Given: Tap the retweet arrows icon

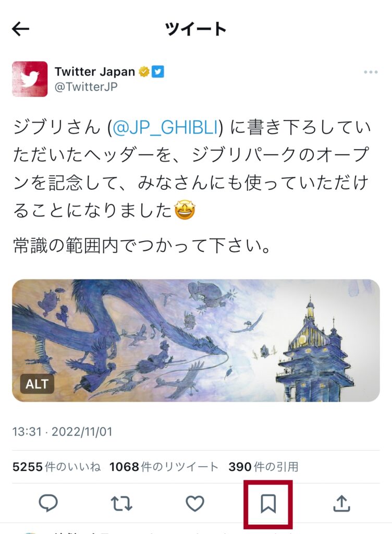Looking at the screenshot, I should [121, 504].
